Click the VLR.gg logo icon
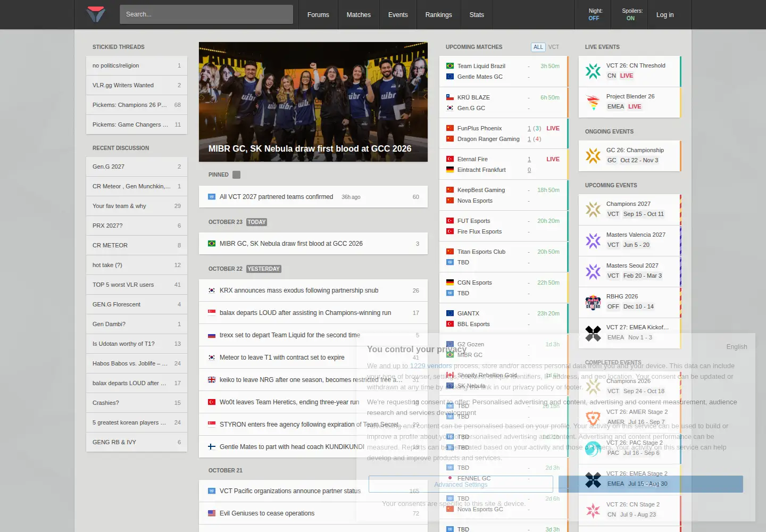766x532 pixels. 96,14
